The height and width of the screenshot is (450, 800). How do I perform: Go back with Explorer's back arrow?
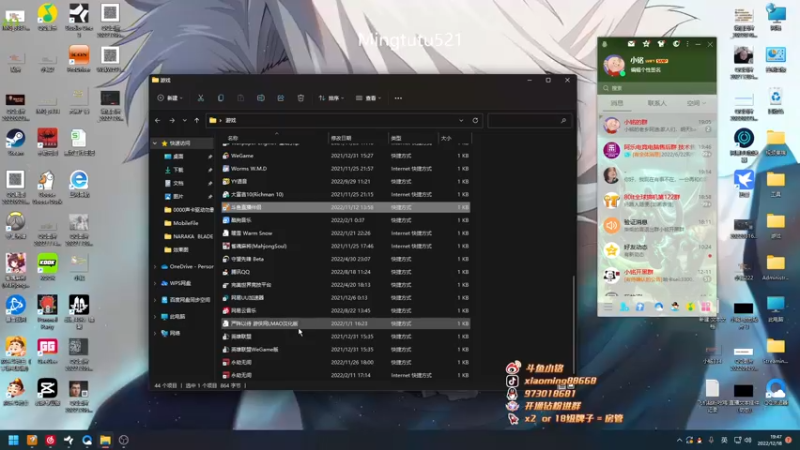click(158, 120)
